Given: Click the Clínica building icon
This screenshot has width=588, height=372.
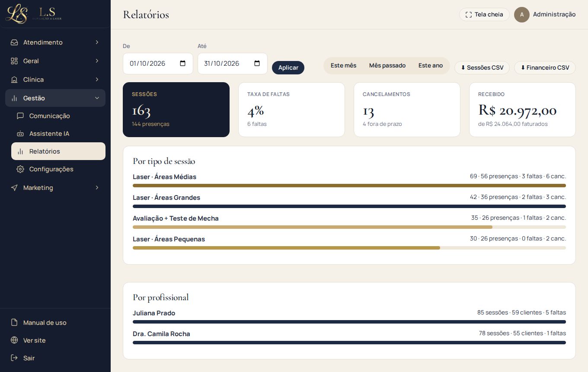Looking at the screenshot, I should (14, 80).
